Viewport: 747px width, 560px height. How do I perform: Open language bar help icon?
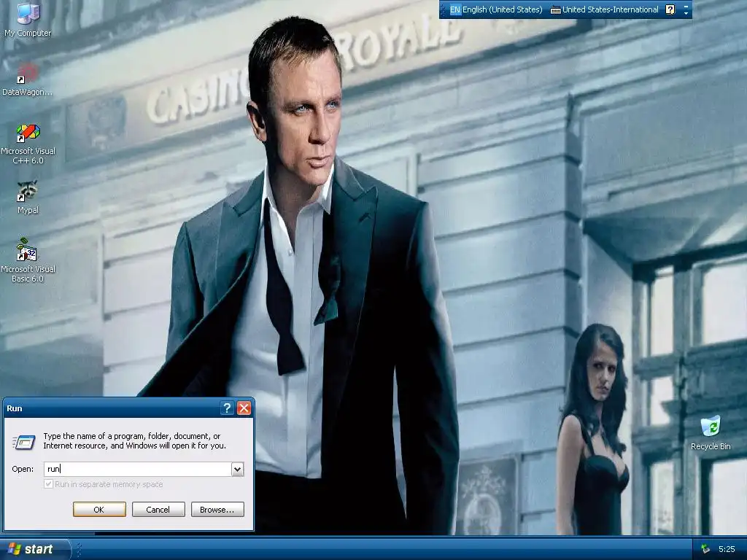[x=670, y=9]
